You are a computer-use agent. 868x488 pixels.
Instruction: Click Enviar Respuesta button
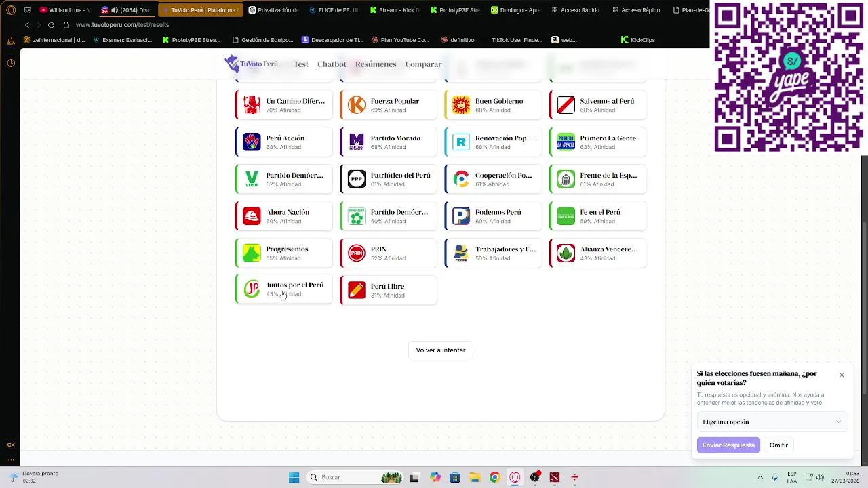click(728, 445)
